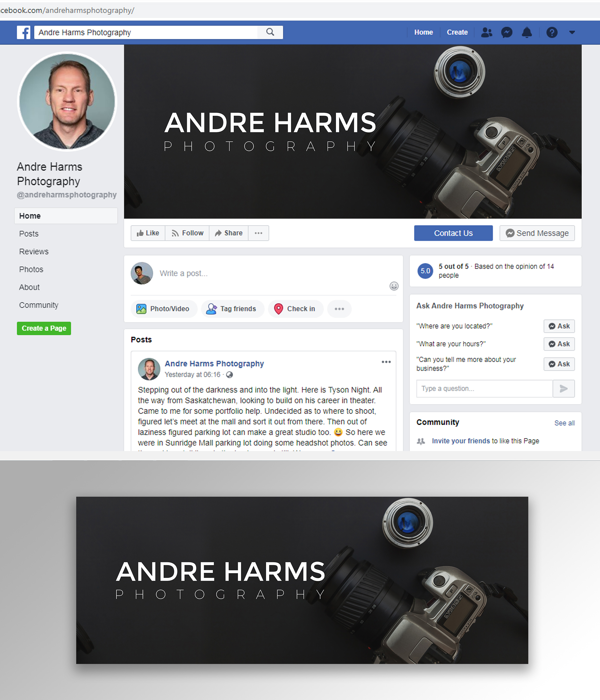600x700 pixels.
Task: Open more options next to Share
Action: tap(259, 233)
